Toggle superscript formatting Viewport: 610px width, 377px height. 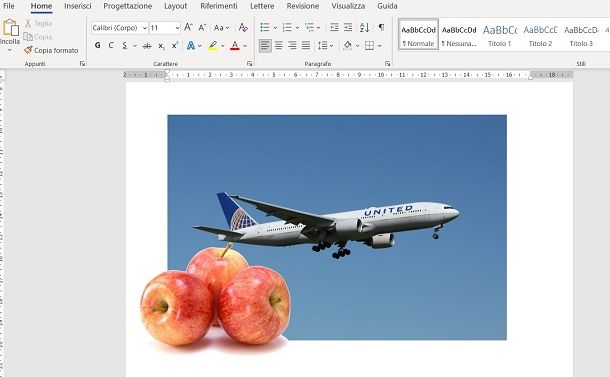tap(175, 46)
